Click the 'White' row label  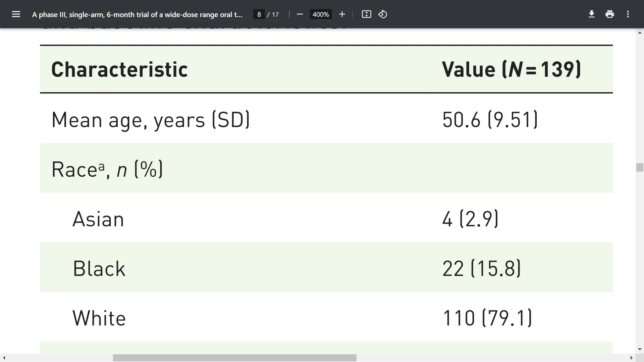point(99,318)
